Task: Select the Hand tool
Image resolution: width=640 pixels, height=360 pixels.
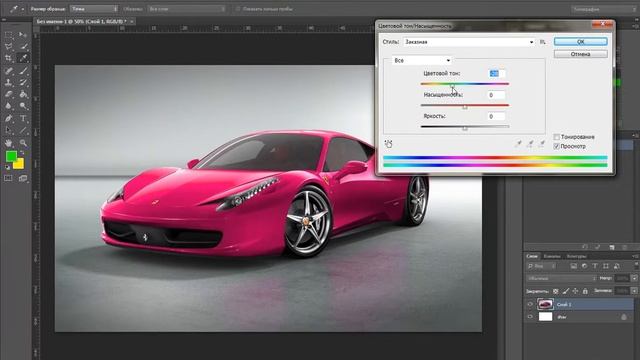Action: pyautogui.click(x=9, y=143)
